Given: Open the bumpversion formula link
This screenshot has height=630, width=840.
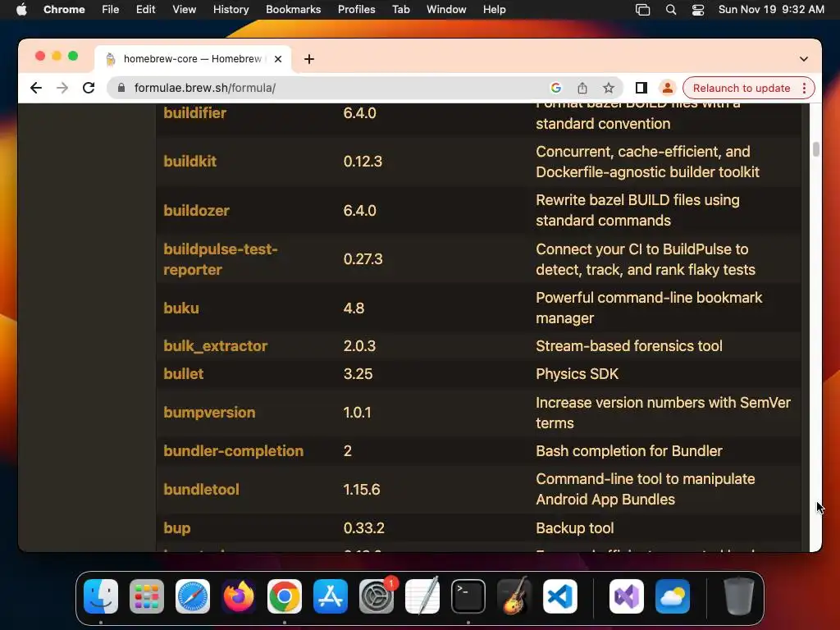Looking at the screenshot, I should point(209,413).
